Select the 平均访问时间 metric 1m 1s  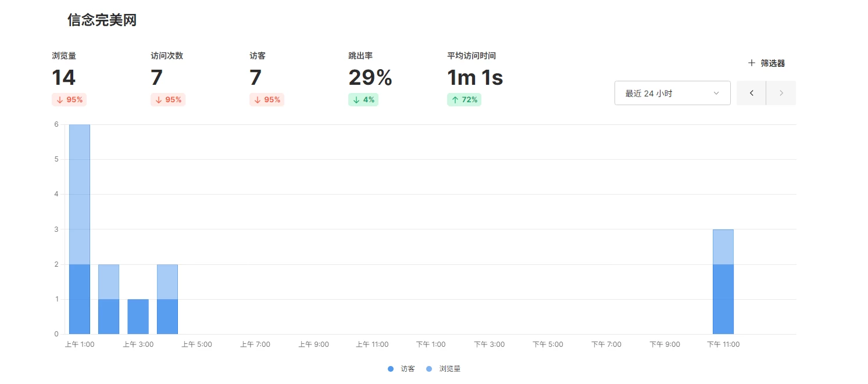click(474, 77)
